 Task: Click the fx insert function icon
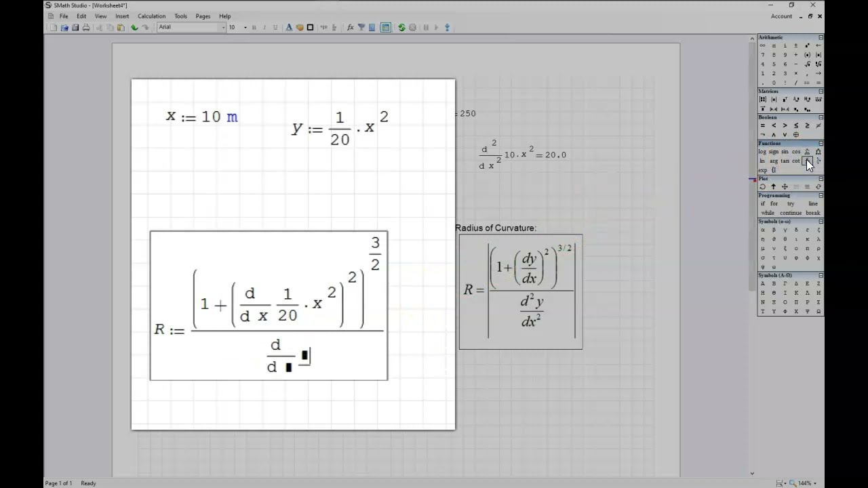coord(350,27)
